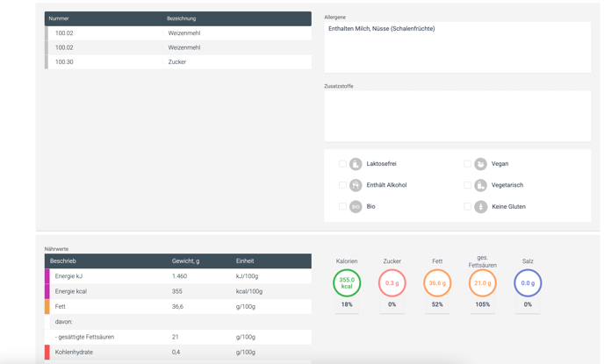
Task: Tick the Vegan checkbox
Action: click(467, 164)
